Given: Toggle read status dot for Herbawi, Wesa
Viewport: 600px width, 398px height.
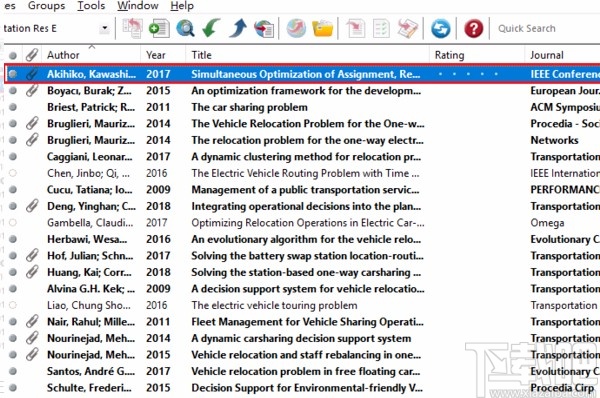Looking at the screenshot, I should coord(13,239).
